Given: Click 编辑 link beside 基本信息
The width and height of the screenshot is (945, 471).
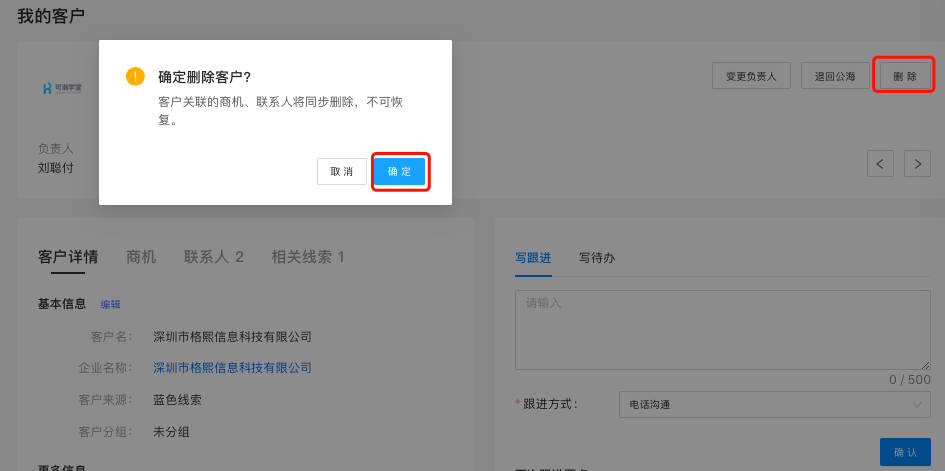Looking at the screenshot, I should pos(110,305).
